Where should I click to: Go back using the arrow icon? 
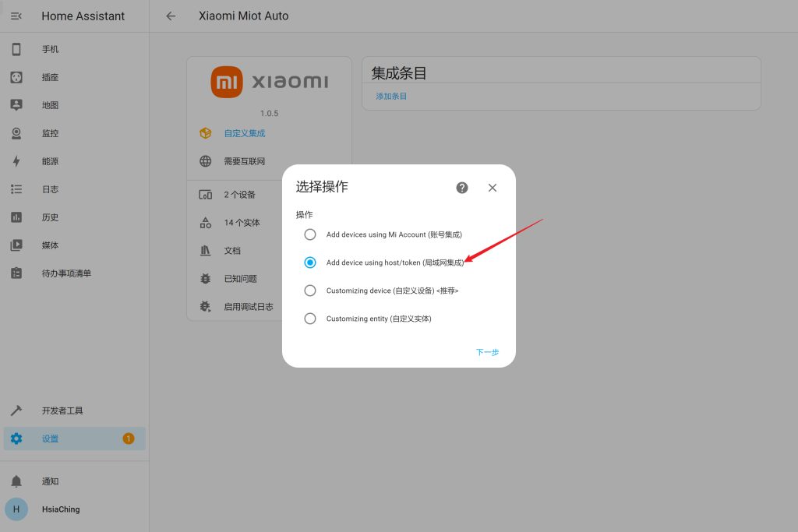tap(171, 16)
